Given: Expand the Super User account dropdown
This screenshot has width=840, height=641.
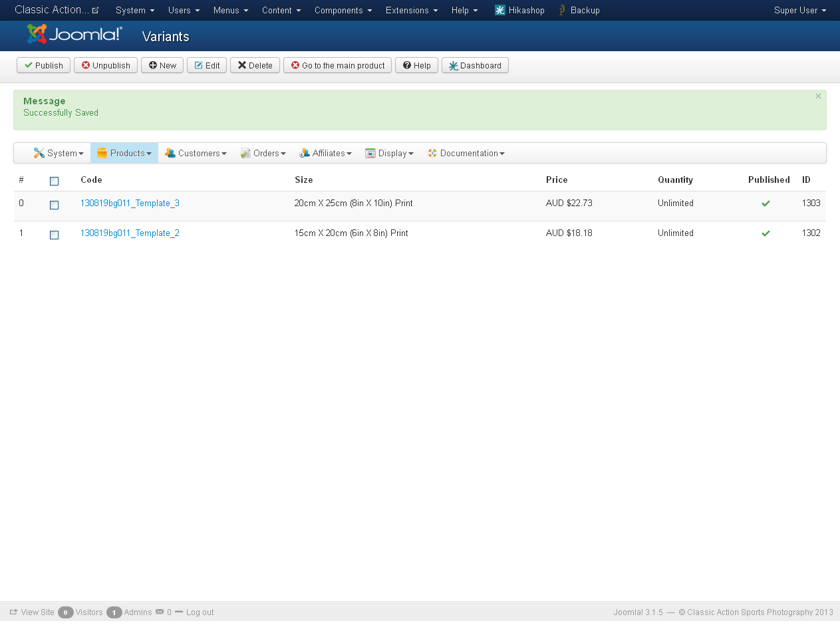Looking at the screenshot, I should pos(799,10).
